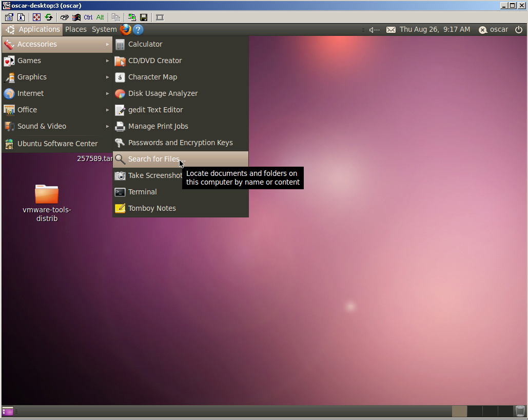Open Character Map
Viewport: 528px width, 420px height.
point(181,77)
